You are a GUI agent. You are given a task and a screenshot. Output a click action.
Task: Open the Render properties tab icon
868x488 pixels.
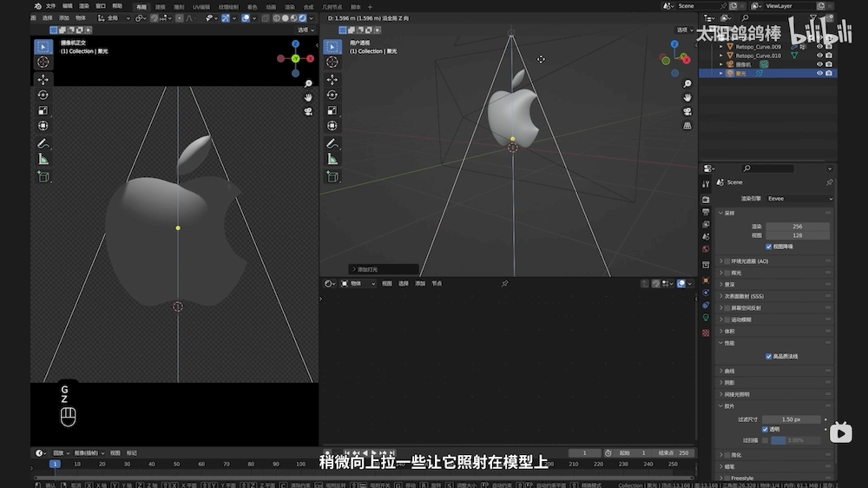click(706, 199)
